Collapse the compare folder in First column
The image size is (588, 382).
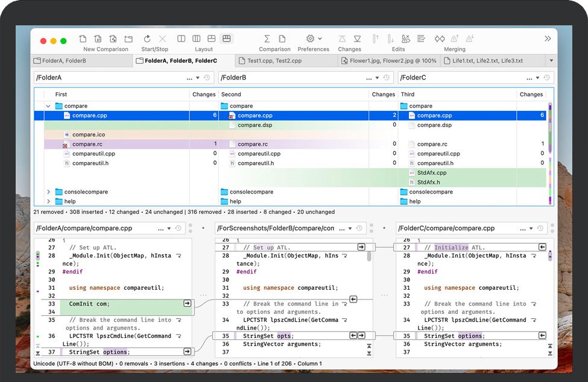point(48,106)
